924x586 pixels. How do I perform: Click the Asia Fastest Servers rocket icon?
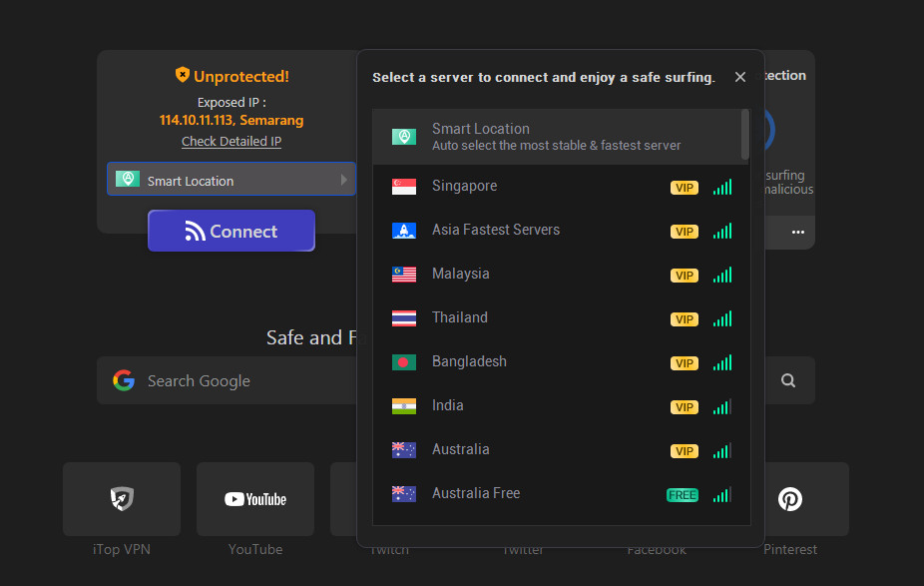tap(404, 231)
